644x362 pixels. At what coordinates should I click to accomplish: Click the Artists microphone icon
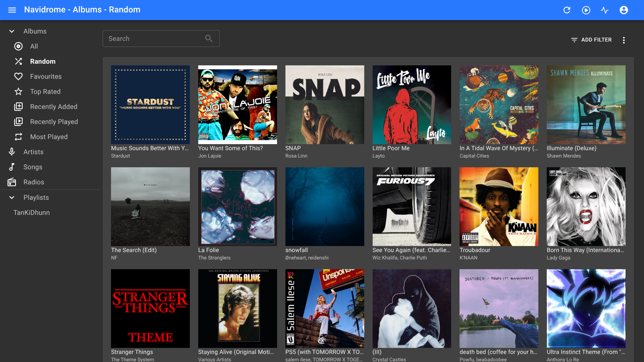[12, 152]
